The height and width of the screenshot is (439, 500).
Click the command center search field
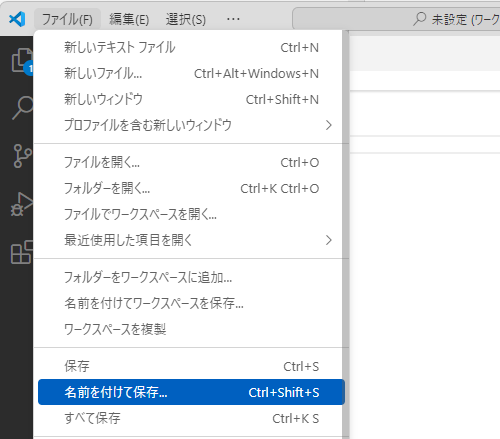[396, 19]
